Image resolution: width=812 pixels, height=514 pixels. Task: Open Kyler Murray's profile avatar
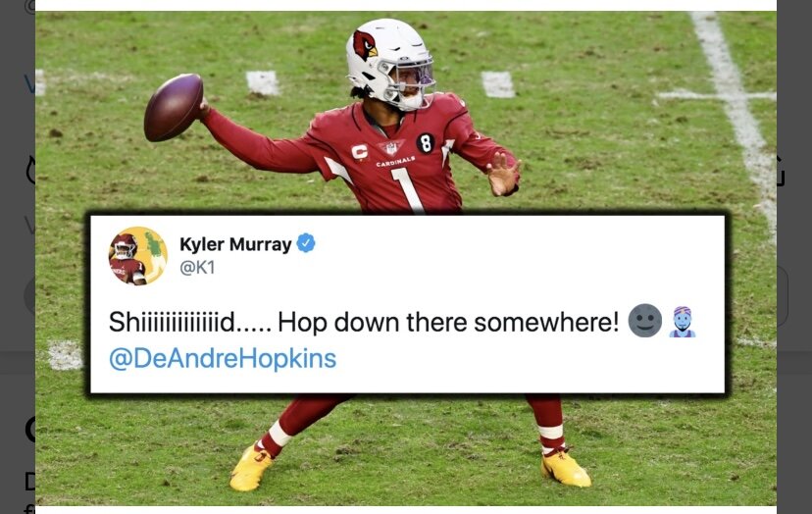[x=137, y=256]
